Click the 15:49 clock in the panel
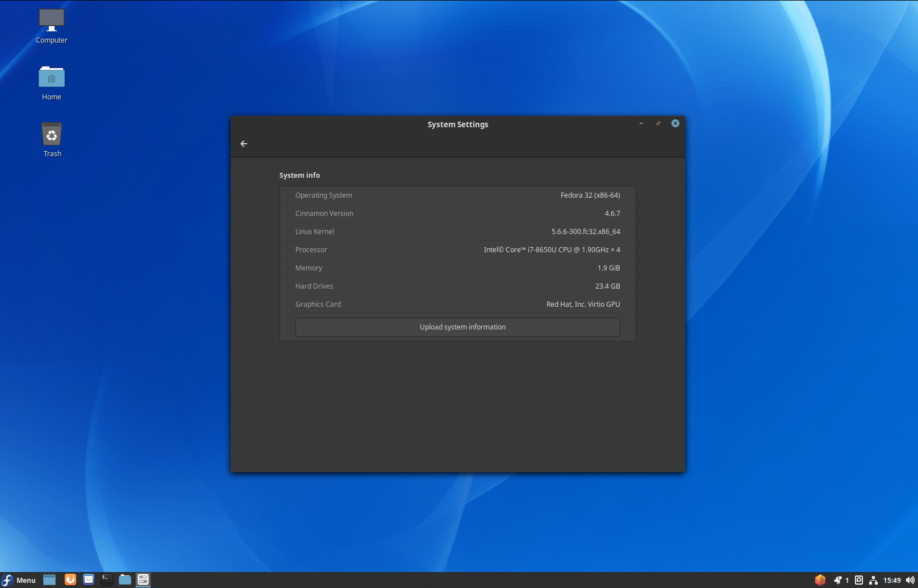Screen dimensions: 918x588 892,580
